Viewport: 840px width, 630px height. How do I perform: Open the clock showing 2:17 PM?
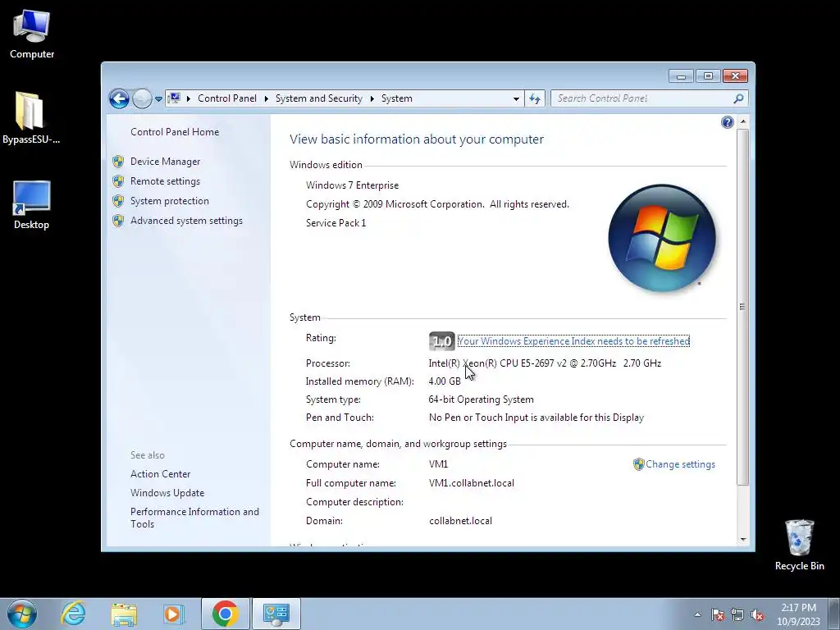[798, 614]
